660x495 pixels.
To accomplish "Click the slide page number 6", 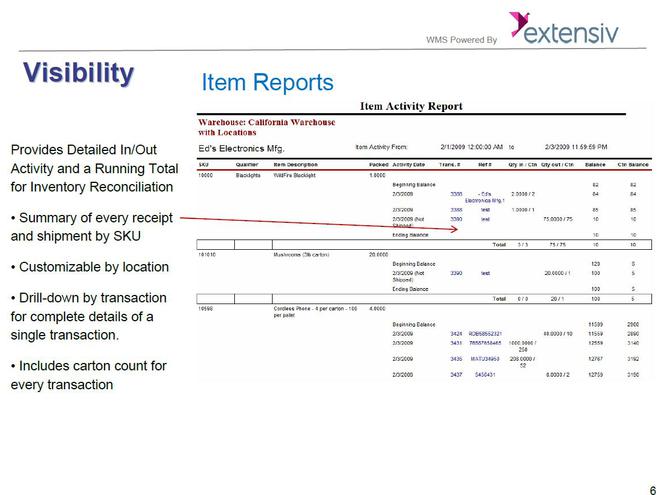I will (653, 490).
